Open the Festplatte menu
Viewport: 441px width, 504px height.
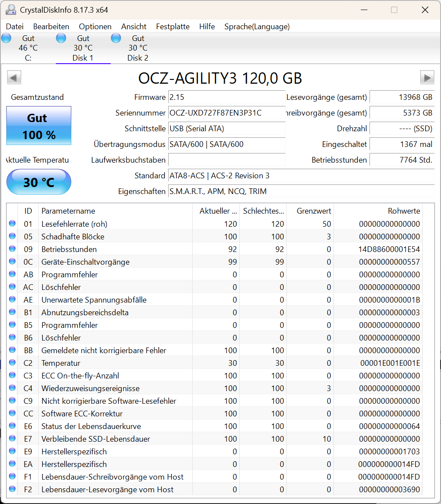click(x=173, y=26)
